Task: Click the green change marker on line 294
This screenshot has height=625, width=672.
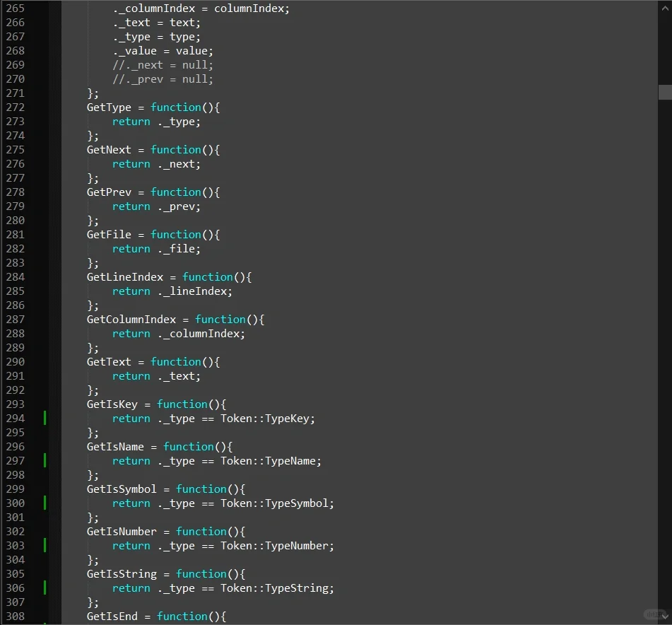Action: [x=45, y=418]
